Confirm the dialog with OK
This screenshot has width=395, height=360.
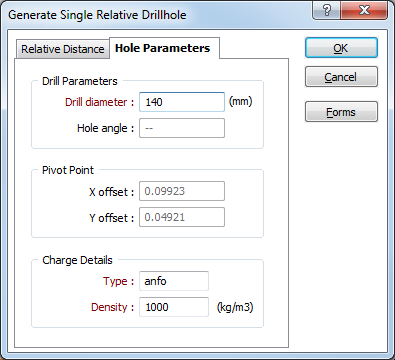point(341,48)
